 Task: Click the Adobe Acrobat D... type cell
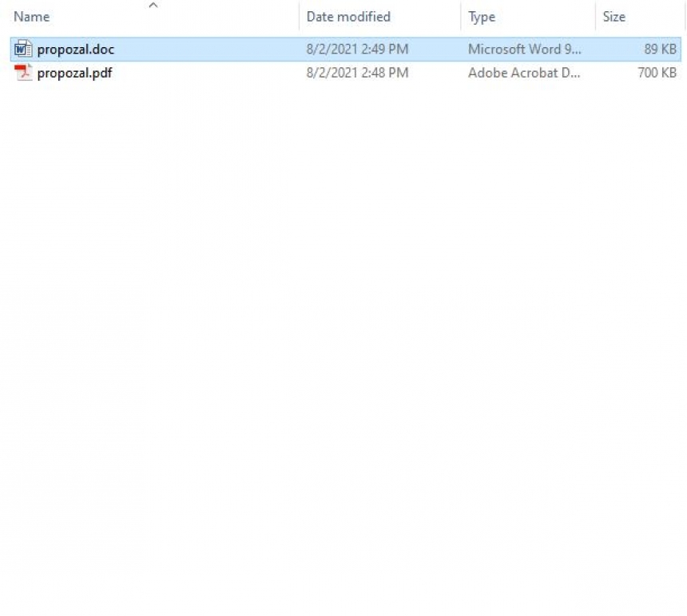[524, 73]
